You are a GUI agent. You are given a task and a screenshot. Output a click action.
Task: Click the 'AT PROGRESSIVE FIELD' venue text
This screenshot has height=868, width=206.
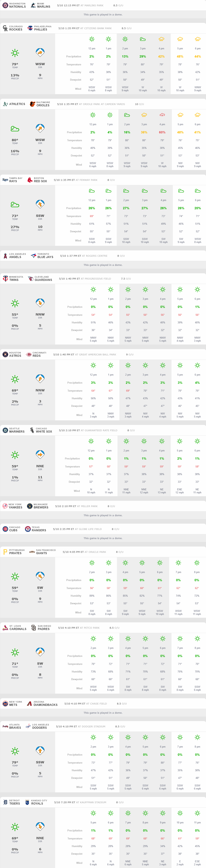pyautogui.click(x=96, y=279)
